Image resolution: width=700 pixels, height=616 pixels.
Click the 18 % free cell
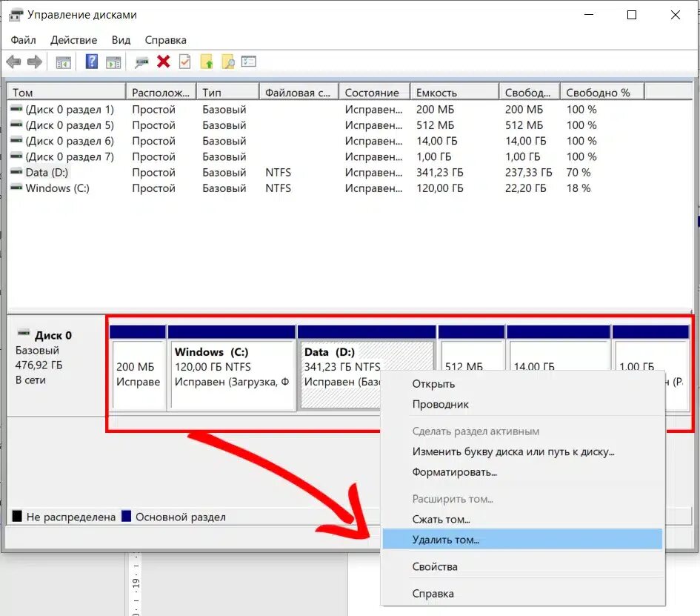[x=579, y=188]
